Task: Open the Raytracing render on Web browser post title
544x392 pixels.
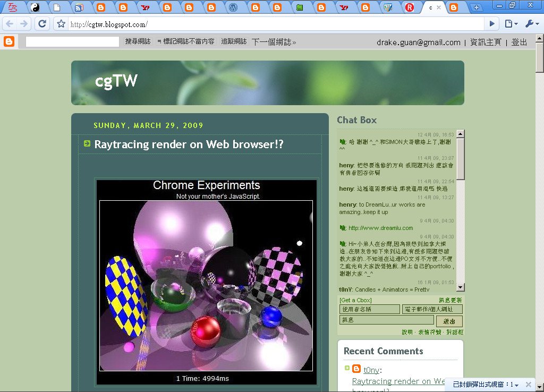Action: (x=189, y=144)
